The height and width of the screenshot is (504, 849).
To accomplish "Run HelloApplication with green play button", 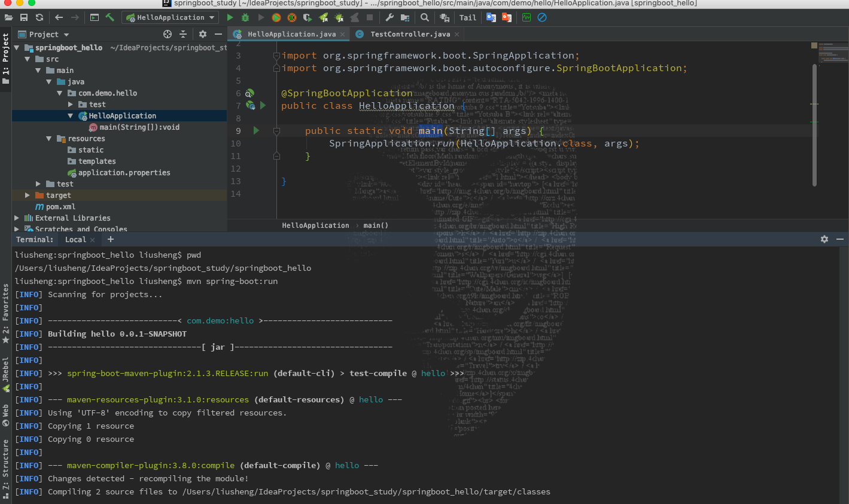I will (230, 17).
